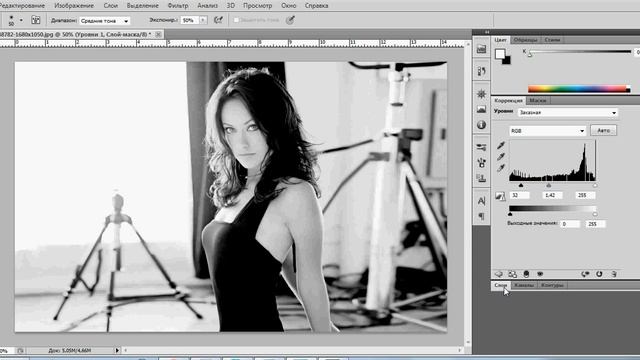This screenshot has width=640, height=360.
Task: Open the Уровни preset dropdown
Action: coord(567,113)
